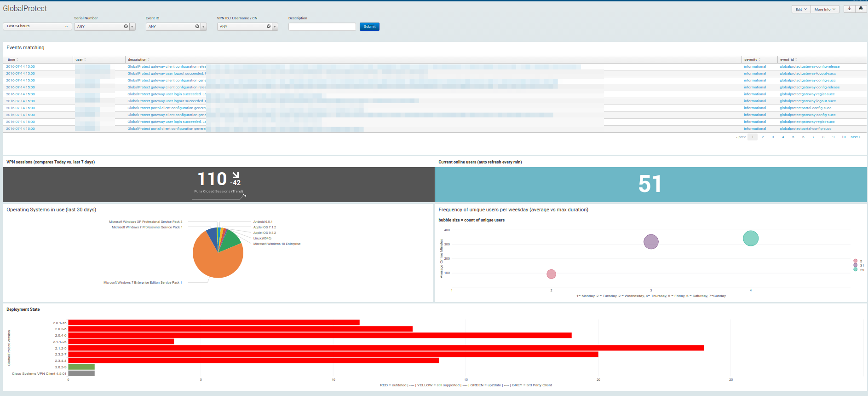Select the green Windows 10 Enterprise pie slice

point(231,240)
